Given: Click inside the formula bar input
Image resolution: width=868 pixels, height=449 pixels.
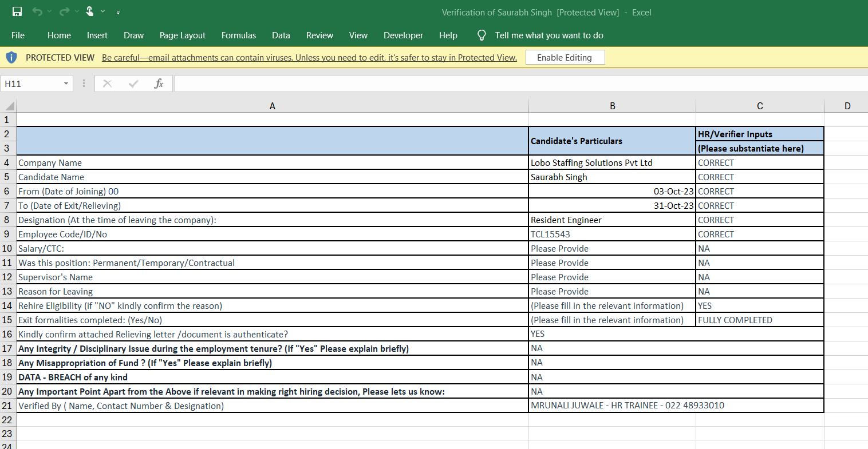Looking at the screenshot, I should tap(515, 84).
